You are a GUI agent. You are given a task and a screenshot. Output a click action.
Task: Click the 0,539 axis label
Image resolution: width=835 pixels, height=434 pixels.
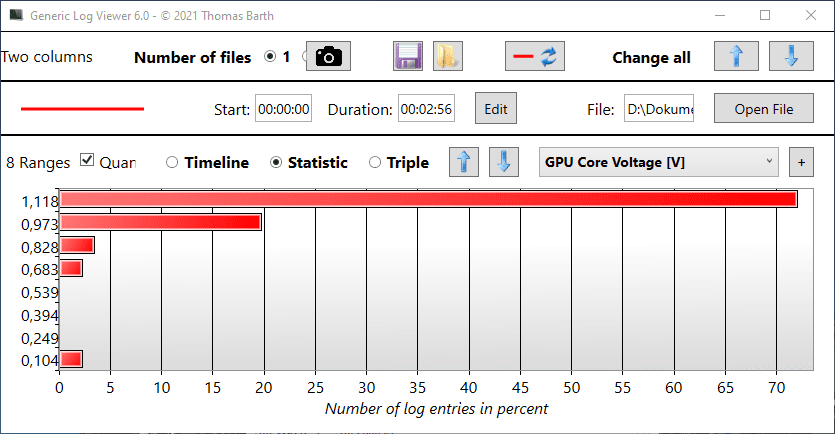pyautogui.click(x=39, y=292)
